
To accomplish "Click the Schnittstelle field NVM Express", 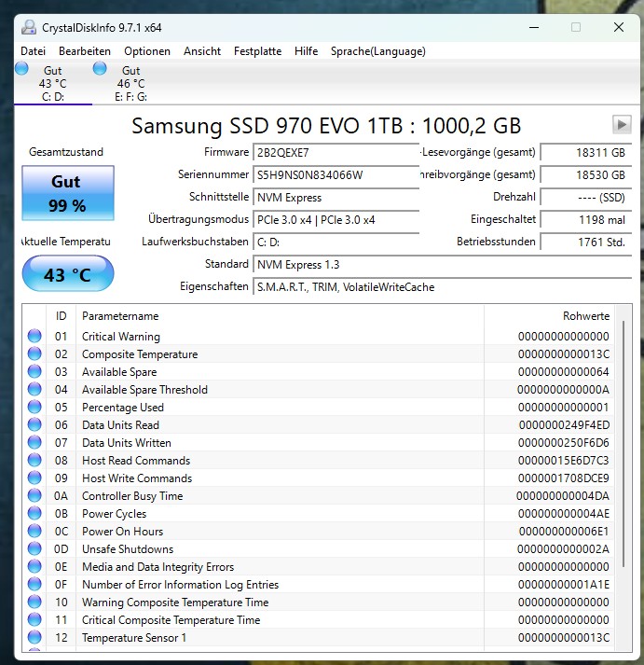I will pyautogui.click(x=336, y=198).
